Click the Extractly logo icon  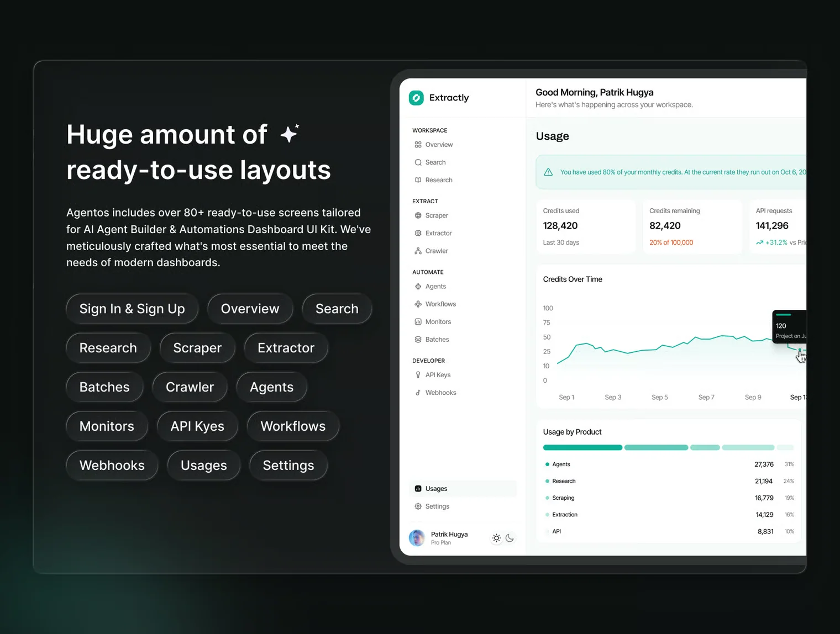point(416,98)
